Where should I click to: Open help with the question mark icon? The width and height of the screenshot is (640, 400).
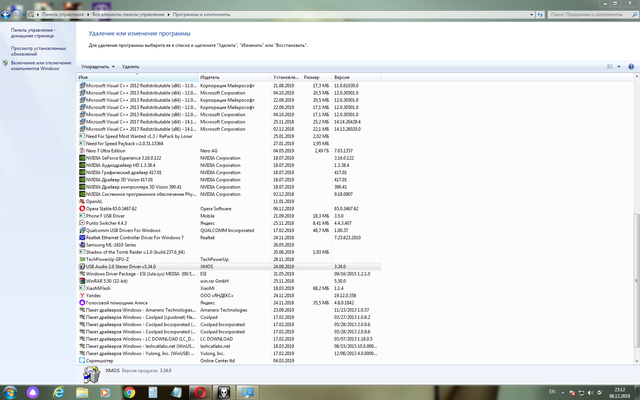tap(631, 67)
